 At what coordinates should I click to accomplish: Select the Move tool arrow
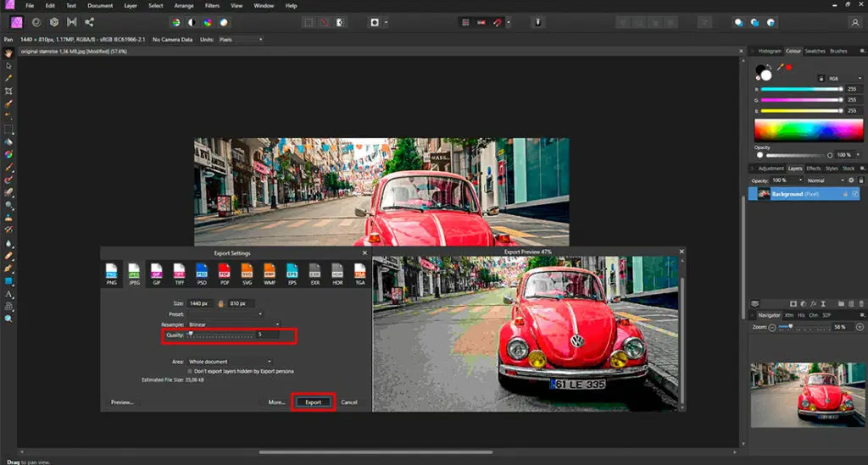(8, 66)
